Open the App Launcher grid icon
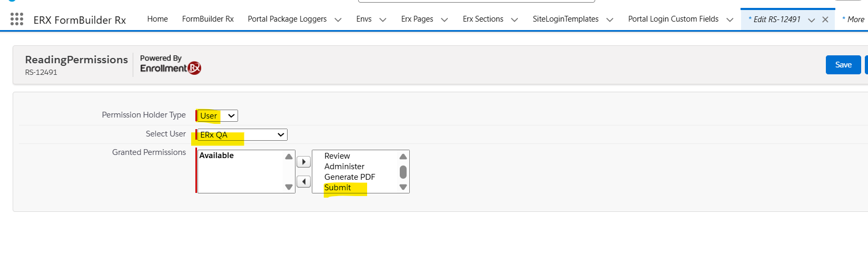Viewport: 868px width, 263px height. pyautogui.click(x=17, y=20)
